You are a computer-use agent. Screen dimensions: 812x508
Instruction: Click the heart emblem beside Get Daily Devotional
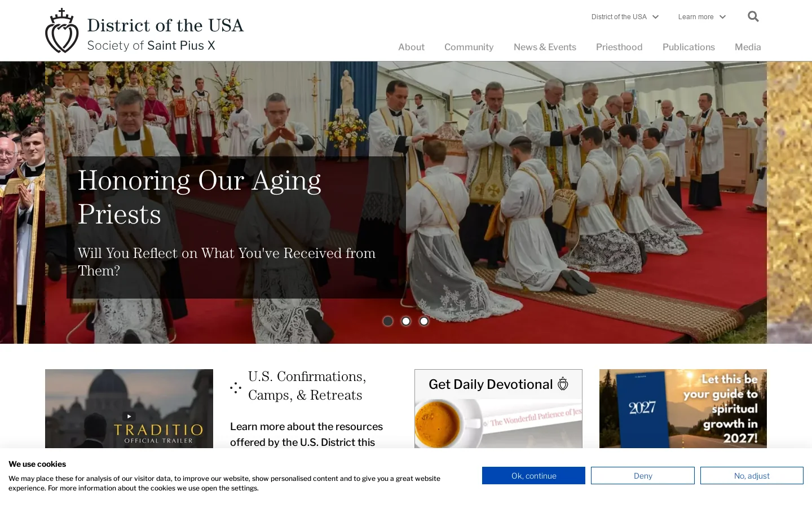pyautogui.click(x=563, y=384)
